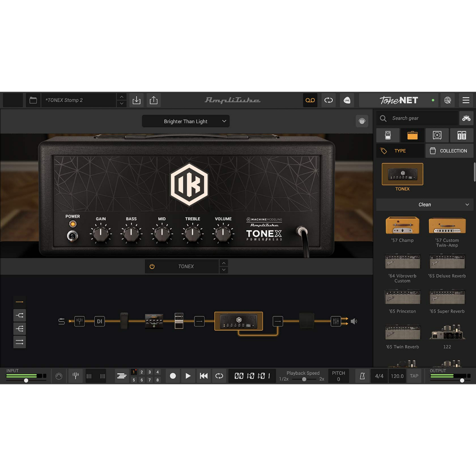The height and width of the screenshot is (476, 476).
Task: Open the preset browser folder icon
Action: 33,100
